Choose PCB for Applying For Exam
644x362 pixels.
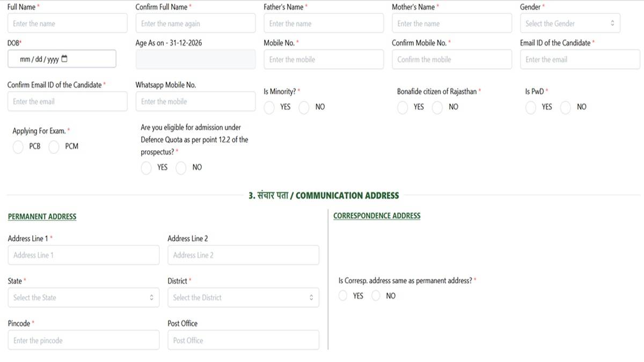pos(18,146)
